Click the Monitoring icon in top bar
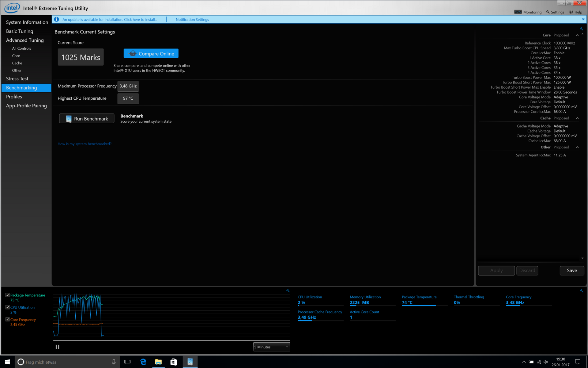Viewport: 588px width, 368px height. point(518,12)
